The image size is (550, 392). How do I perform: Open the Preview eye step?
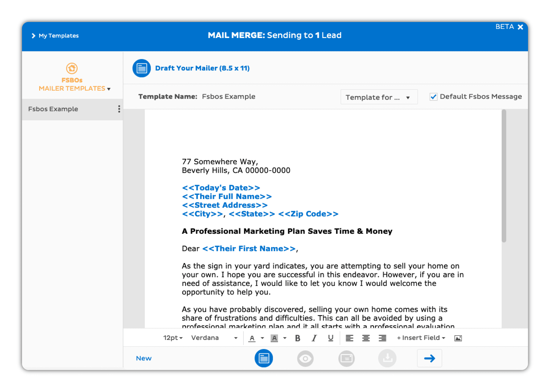[305, 359]
